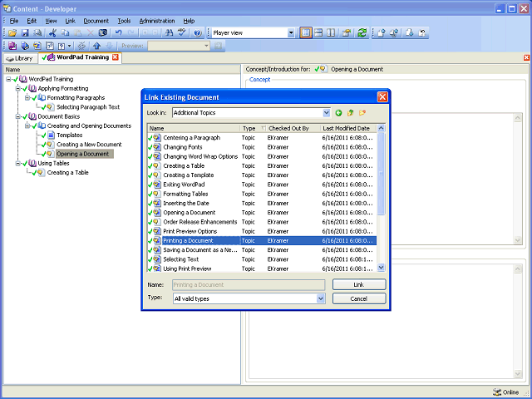Image resolution: width=532 pixels, height=399 pixels.
Task: Select Order Release Enhancements in the list
Action: point(200,222)
